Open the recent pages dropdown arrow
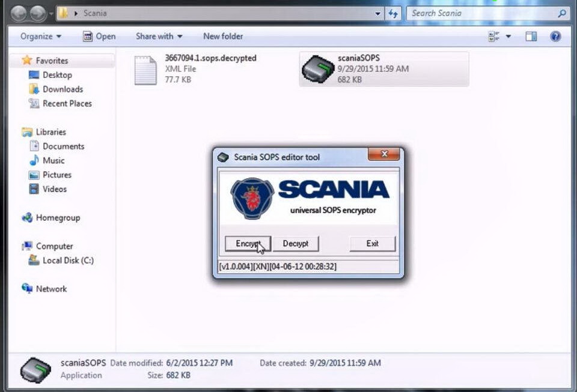The image size is (577, 392). (50, 14)
